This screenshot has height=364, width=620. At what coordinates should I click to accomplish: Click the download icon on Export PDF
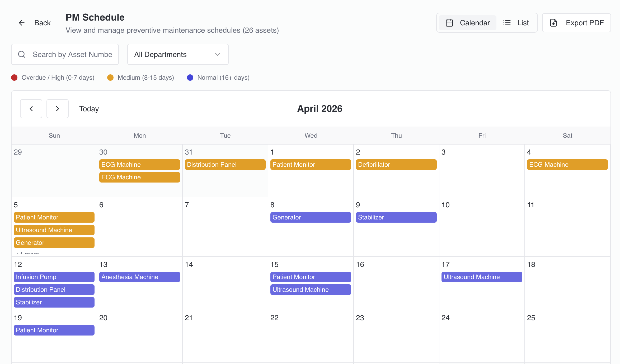(553, 23)
